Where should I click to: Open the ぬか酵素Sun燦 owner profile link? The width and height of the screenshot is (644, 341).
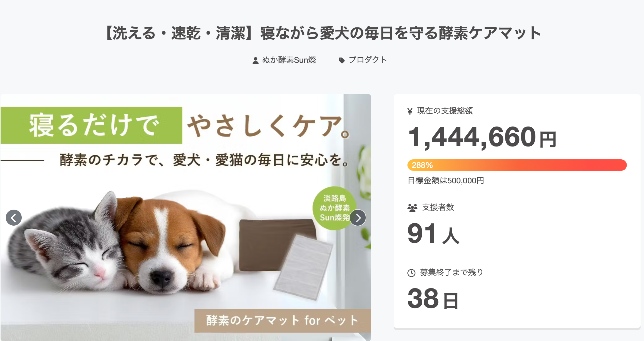[289, 60]
